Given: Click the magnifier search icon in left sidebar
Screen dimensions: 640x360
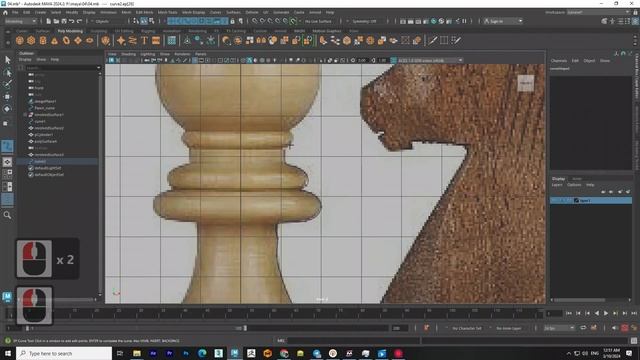Looking at the screenshot, I should [7, 215].
